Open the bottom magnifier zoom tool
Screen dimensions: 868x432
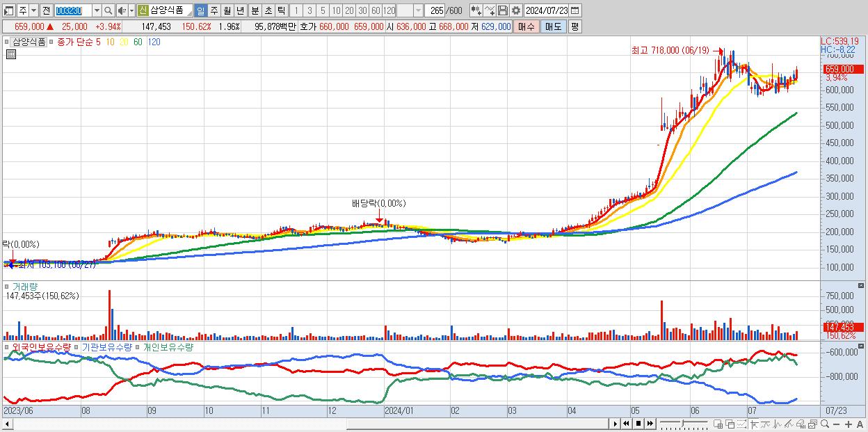pos(825,424)
